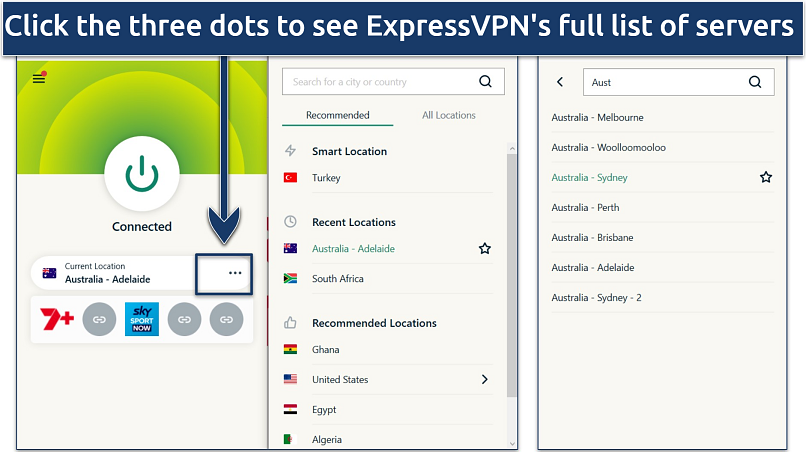Go back with the left chevron arrow
Image resolution: width=806 pixels, height=452 pixels.
click(x=560, y=82)
